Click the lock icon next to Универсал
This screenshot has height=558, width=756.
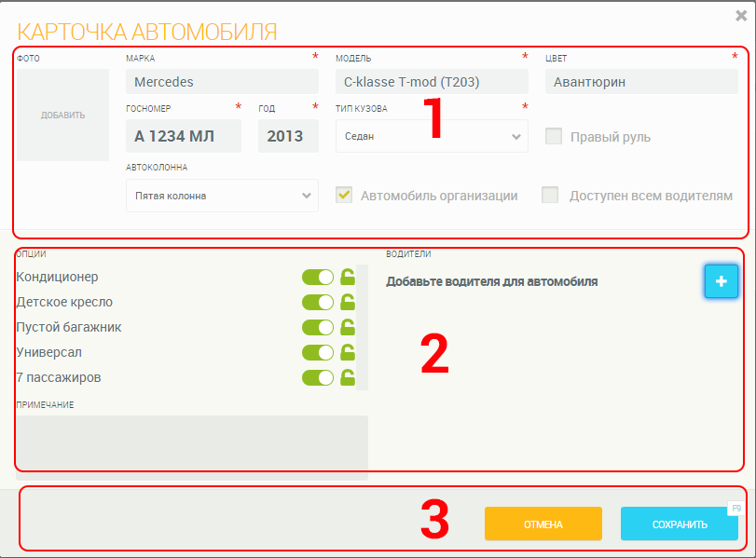pyautogui.click(x=347, y=352)
